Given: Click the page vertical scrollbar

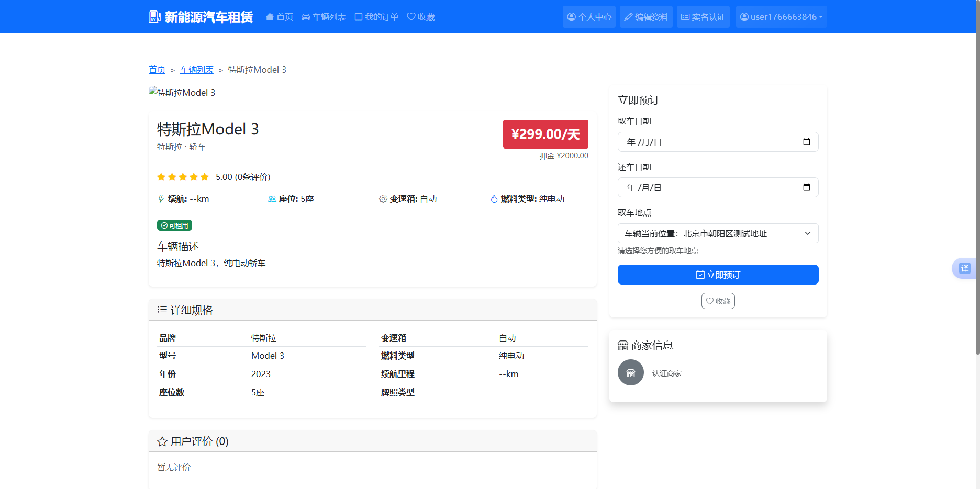Looking at the screenshot, I should 977,178.
